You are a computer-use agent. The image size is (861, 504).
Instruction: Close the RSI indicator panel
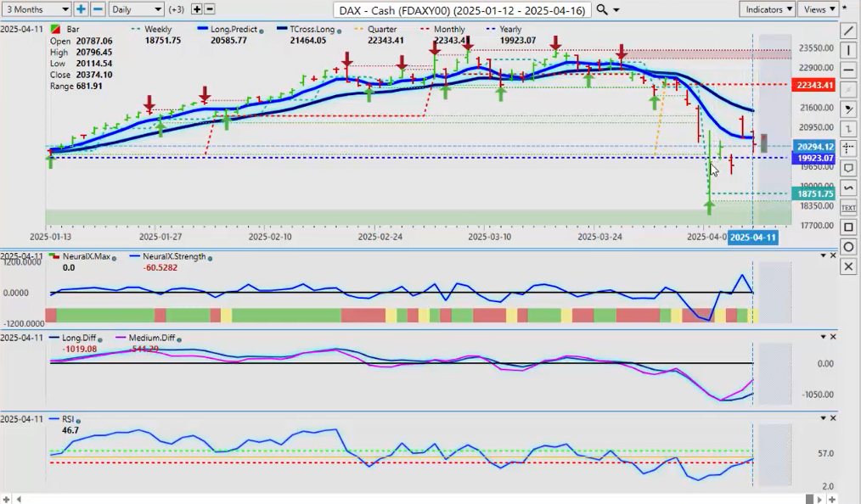833,418
